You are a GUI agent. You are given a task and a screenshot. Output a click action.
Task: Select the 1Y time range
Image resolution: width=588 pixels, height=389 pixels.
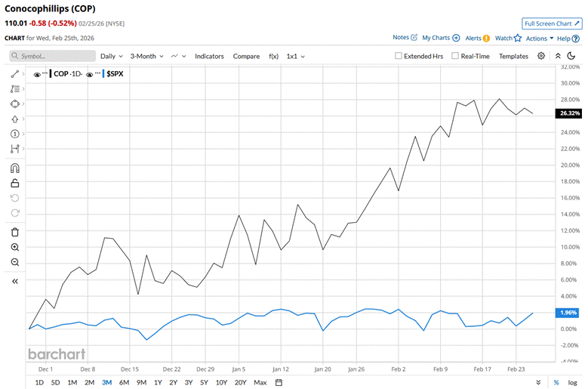click(x=157, y=382)
